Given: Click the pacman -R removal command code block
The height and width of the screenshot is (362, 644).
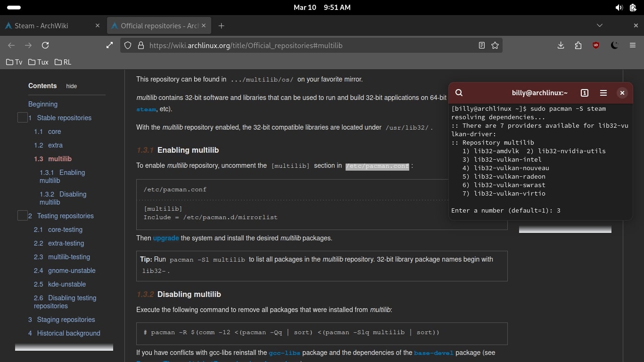Looking at the screenshot, I should click(x=322, y=333).
